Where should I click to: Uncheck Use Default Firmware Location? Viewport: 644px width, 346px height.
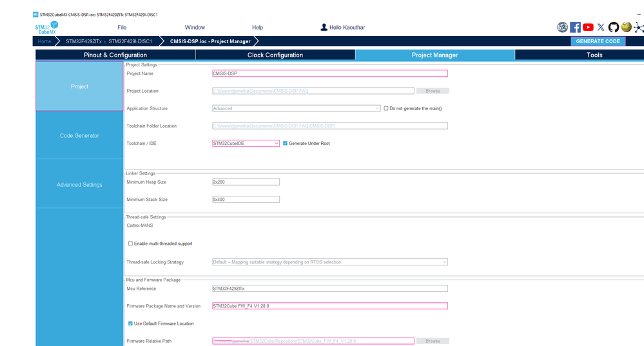click(x=131, y=323)
